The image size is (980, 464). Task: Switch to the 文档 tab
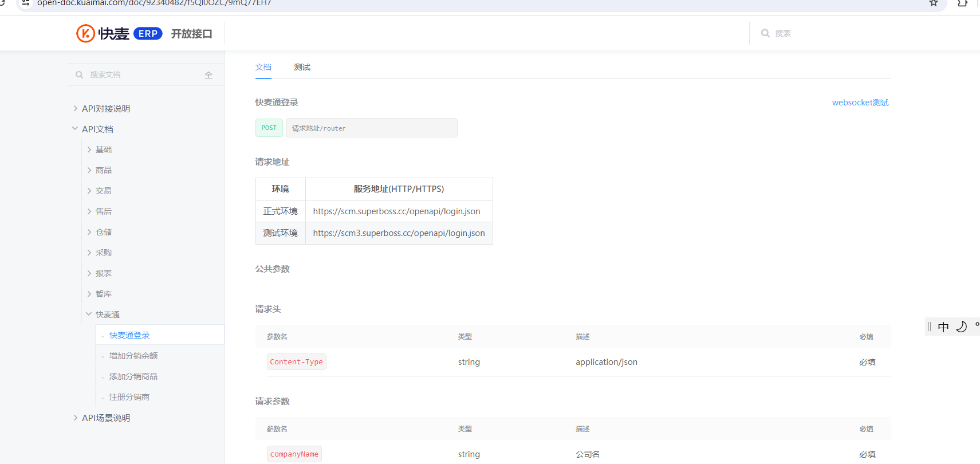(263, 67)
